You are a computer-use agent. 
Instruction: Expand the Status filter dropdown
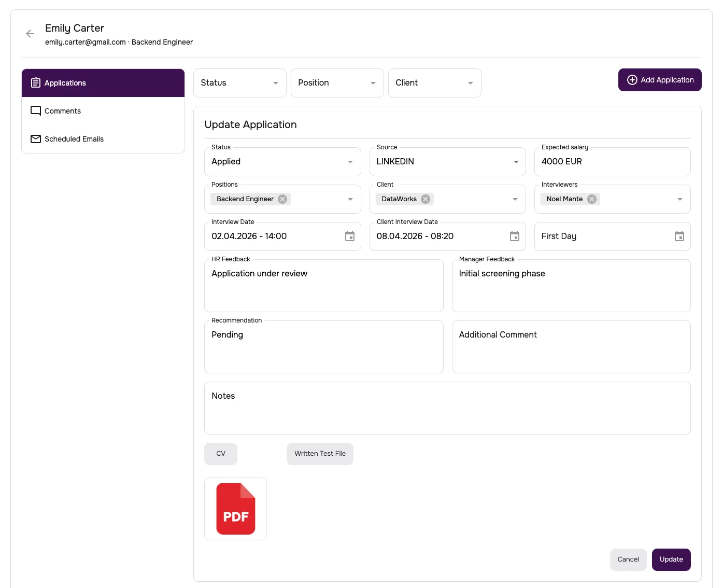coord(239,83)
